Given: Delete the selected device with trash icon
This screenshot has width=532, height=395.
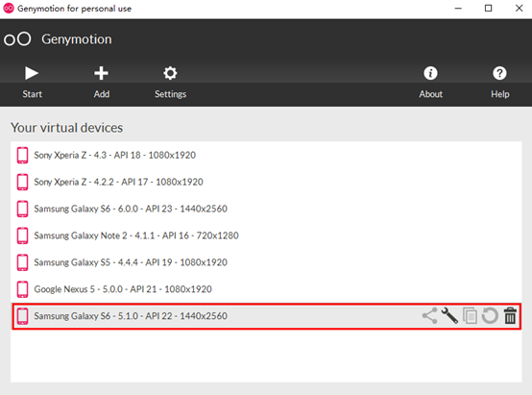Looking at the screenshot, I should tap(510, 316).
